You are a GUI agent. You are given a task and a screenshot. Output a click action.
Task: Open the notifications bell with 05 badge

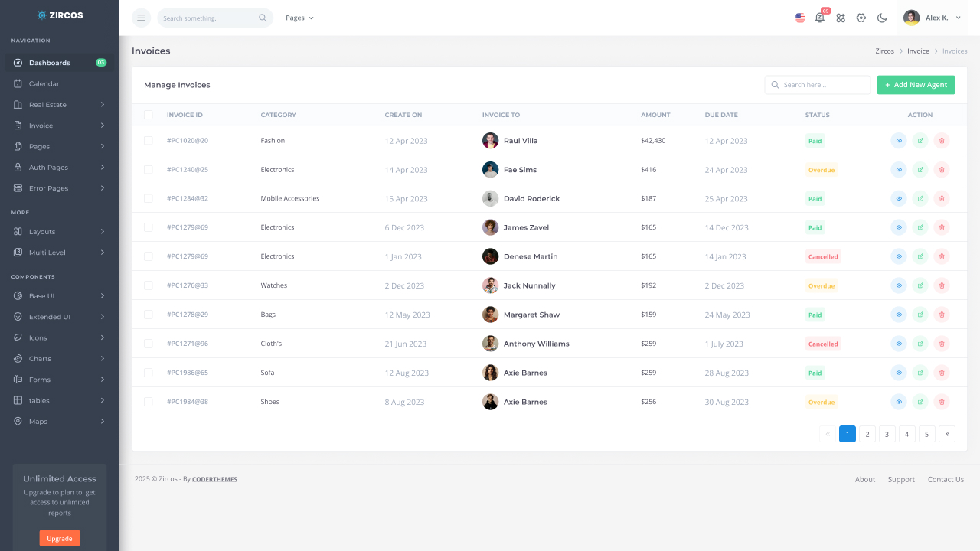click(819, 18)
